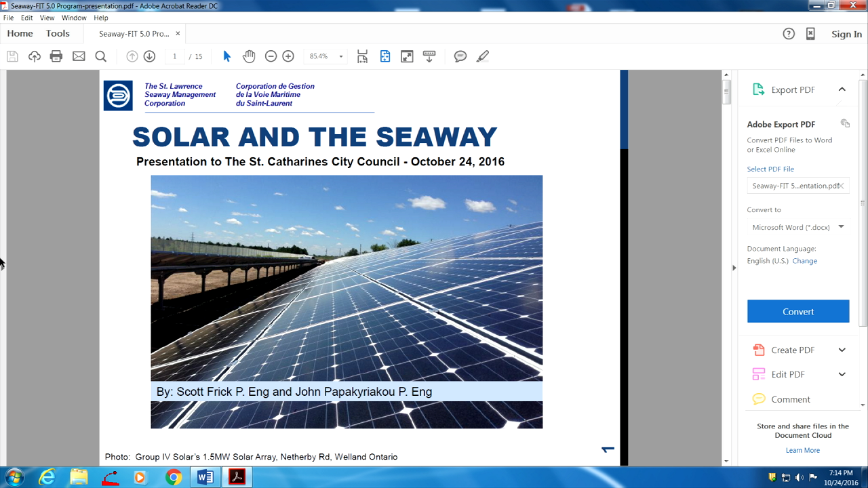The height and width of the screenshot is (488, 868).
Task: Select the Highlight pen tool
Action: coord(482,56)
